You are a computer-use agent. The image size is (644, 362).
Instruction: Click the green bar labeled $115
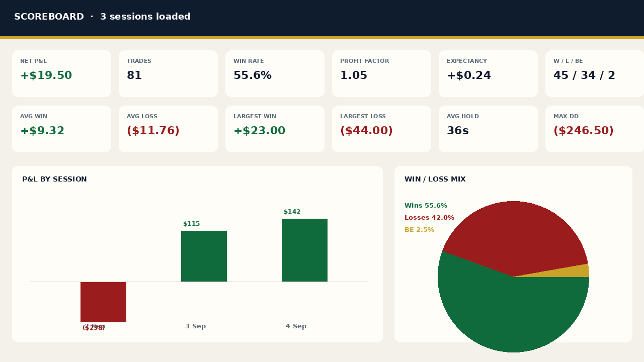[204, 256]
